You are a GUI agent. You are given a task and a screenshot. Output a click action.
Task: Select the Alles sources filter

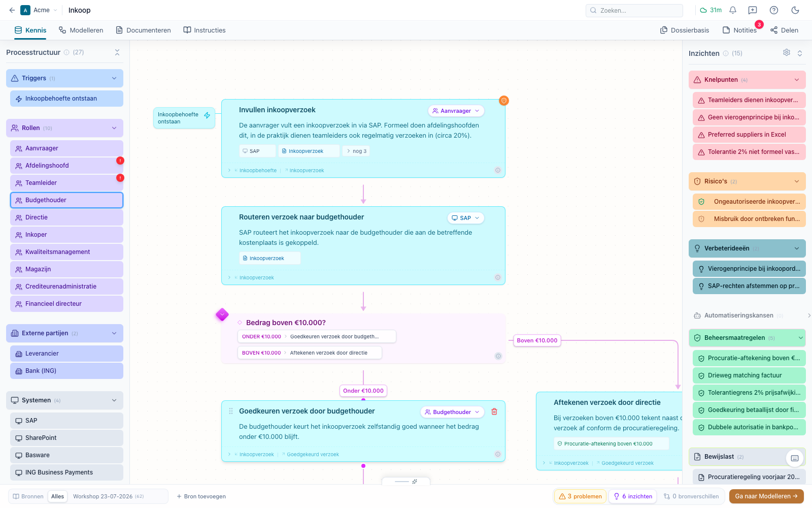coord(58,496)
